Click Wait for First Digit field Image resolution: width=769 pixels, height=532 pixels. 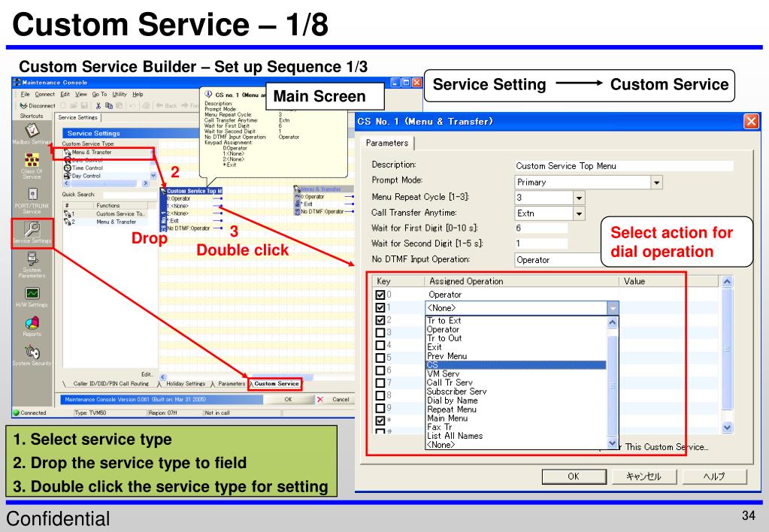541,228
